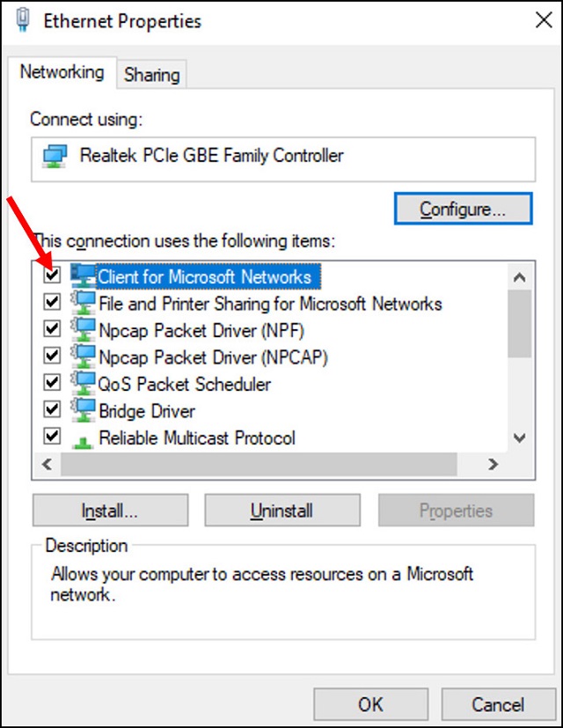Viewport: 563px width, 728px height.
Task: Click the vertical scrollbar thumb in items list
Action: point(519,324)
